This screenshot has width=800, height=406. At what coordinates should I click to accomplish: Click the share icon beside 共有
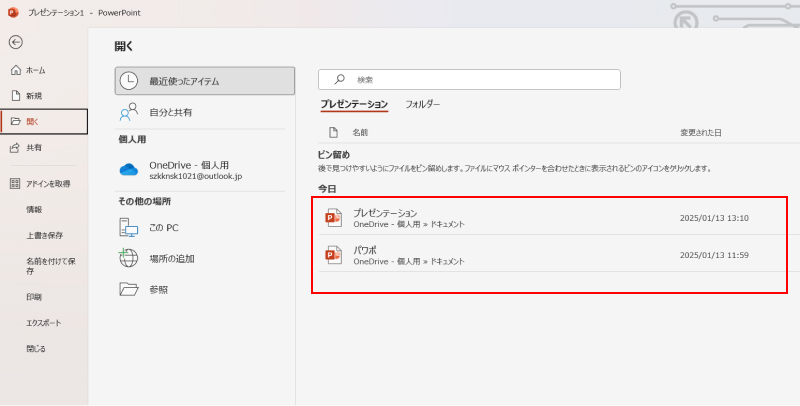[x=16, y=147]
